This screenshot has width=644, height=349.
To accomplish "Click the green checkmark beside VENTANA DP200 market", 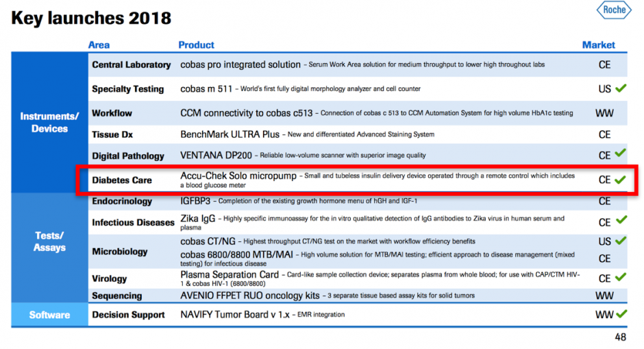I will [620, 154].
